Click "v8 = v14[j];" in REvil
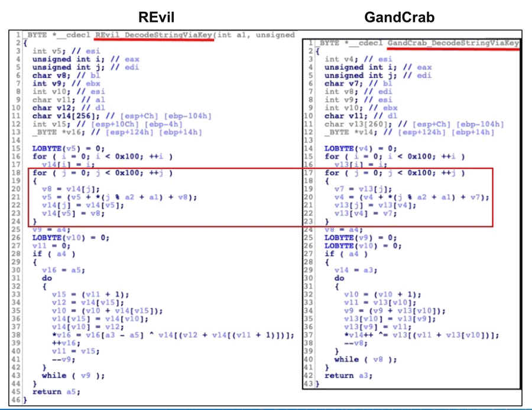This screenshot has height=410, width=532. pos(71,189)
